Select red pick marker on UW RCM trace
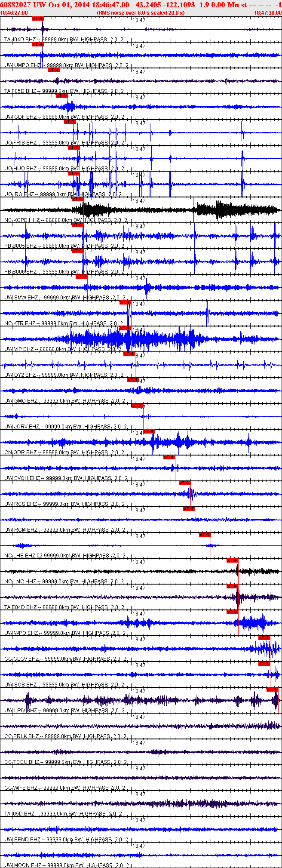This screenshot has height=868, width=282. point(189,509)
